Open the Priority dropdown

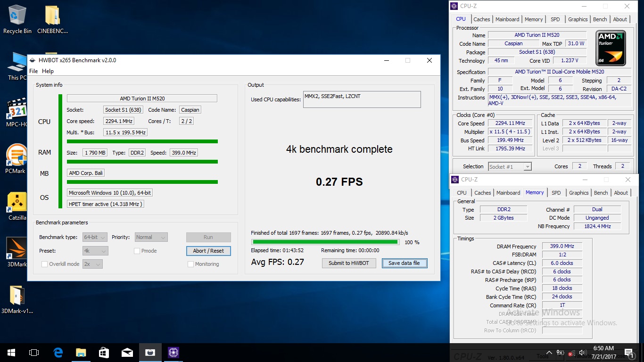[x=151, y=237]
